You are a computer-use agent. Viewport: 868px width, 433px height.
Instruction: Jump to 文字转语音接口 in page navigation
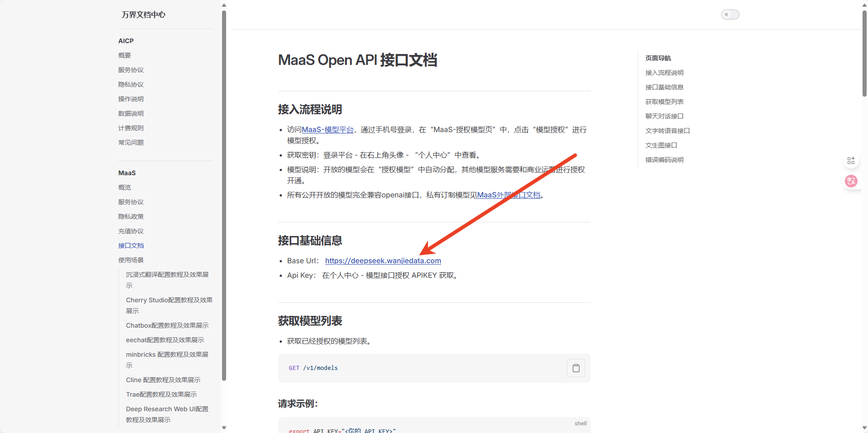[667, 131]
